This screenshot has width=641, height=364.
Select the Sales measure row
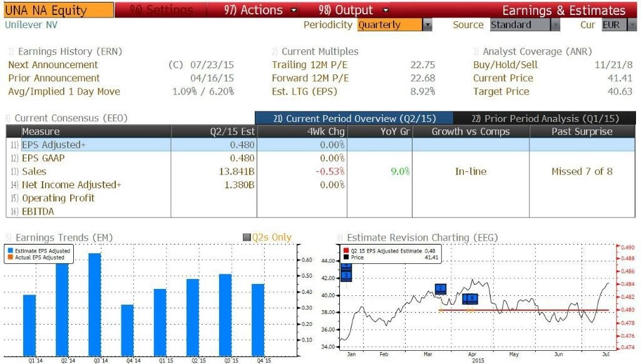pyautogui.click(x=320, y=171)
